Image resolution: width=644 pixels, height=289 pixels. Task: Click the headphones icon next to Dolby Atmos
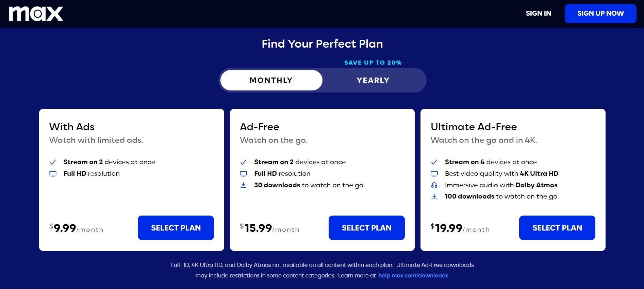point(434,185)
